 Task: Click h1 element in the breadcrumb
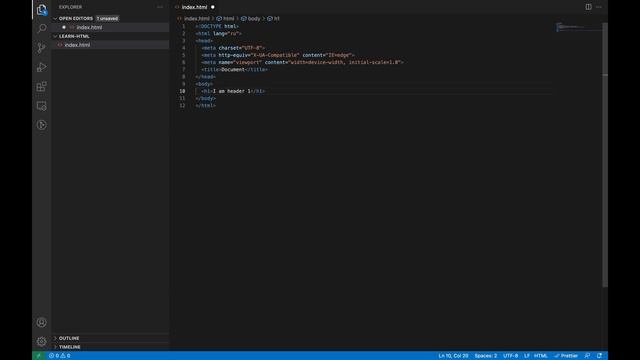coord(273,19)
